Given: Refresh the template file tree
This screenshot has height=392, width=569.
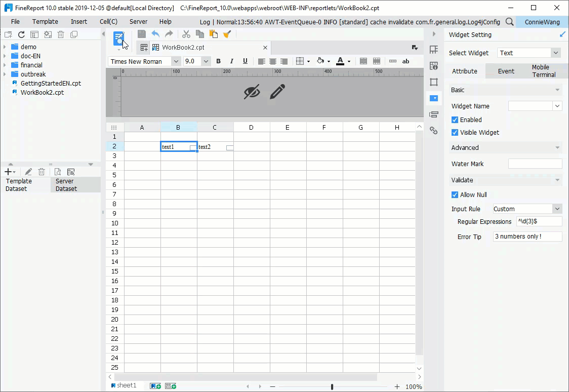Looking at the screenshot, I should pos(21,34).
